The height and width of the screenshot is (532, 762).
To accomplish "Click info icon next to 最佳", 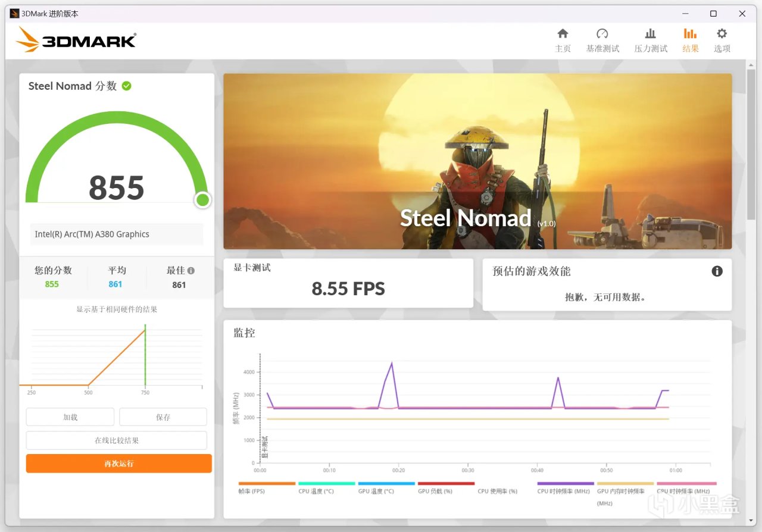I will pos(191,270).
